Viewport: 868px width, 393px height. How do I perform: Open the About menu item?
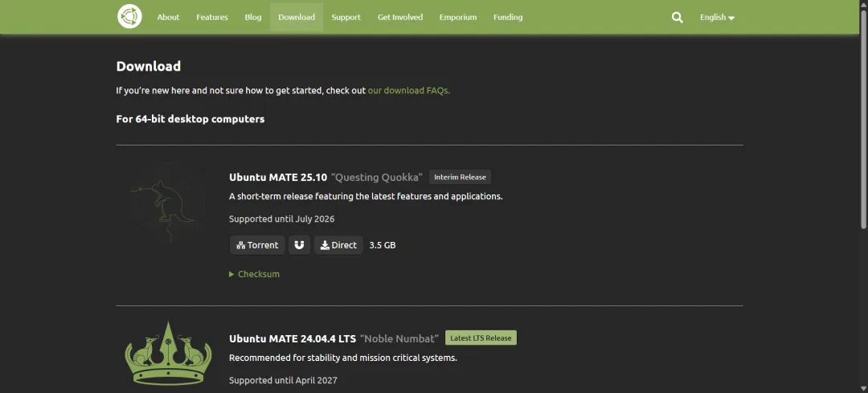point(168,17)
